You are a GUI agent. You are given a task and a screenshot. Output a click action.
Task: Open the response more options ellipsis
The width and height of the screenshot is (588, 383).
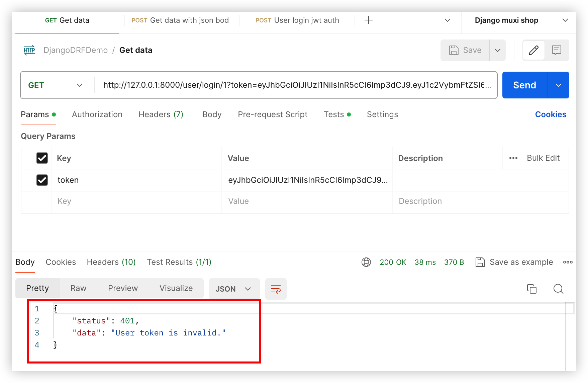pyautogui.click(x=568, y=262)
